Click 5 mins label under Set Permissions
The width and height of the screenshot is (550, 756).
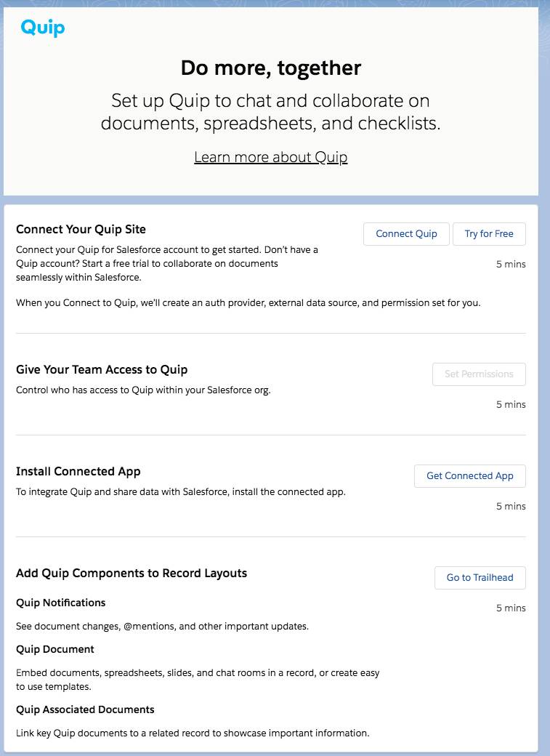click(x=511, y=404)
